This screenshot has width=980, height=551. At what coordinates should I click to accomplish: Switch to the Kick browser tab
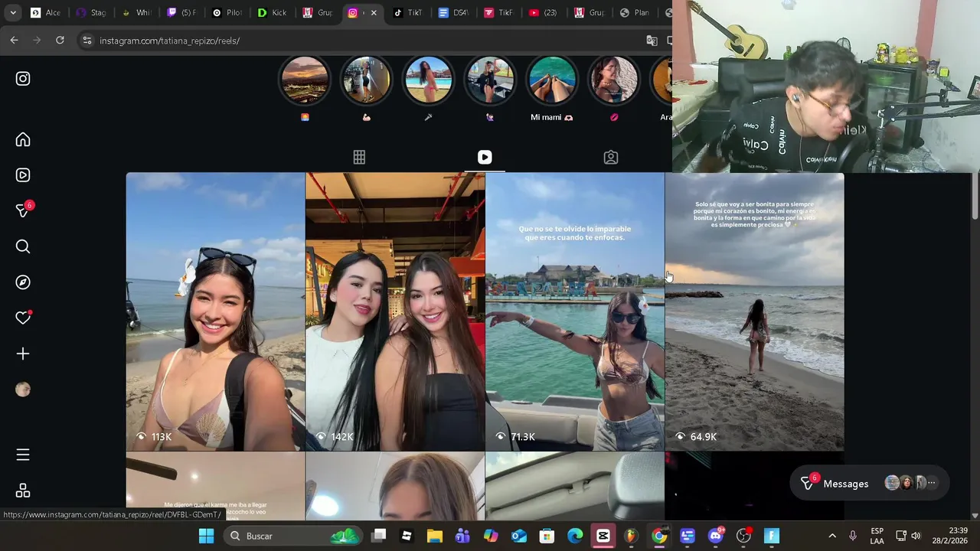pyautogui.click(x=274, y=13)
